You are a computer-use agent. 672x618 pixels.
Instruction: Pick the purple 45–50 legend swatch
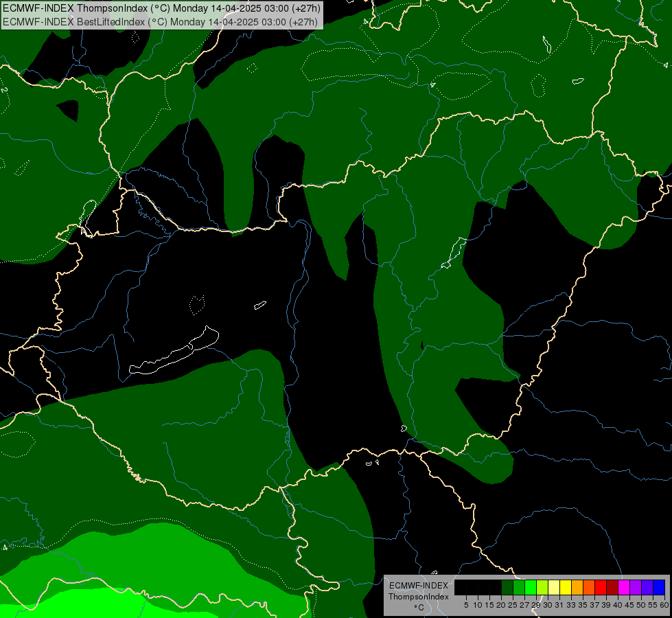pyautogui.click(x=636, y=587)
